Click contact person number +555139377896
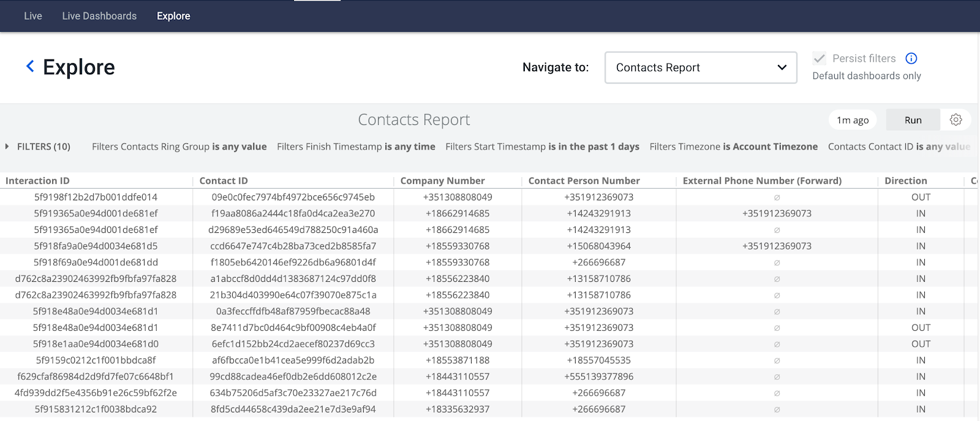The image size is (980, 421). pos(598,376)
